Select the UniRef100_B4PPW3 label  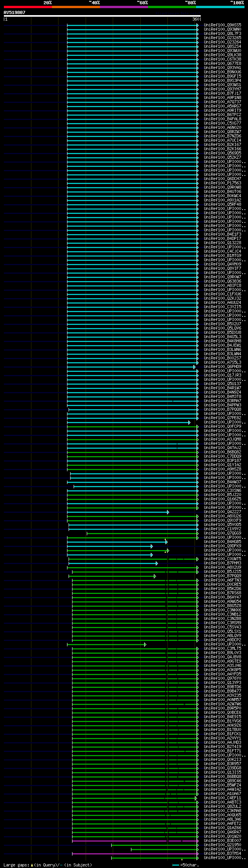pyautogui.click(x=222, y=405)
